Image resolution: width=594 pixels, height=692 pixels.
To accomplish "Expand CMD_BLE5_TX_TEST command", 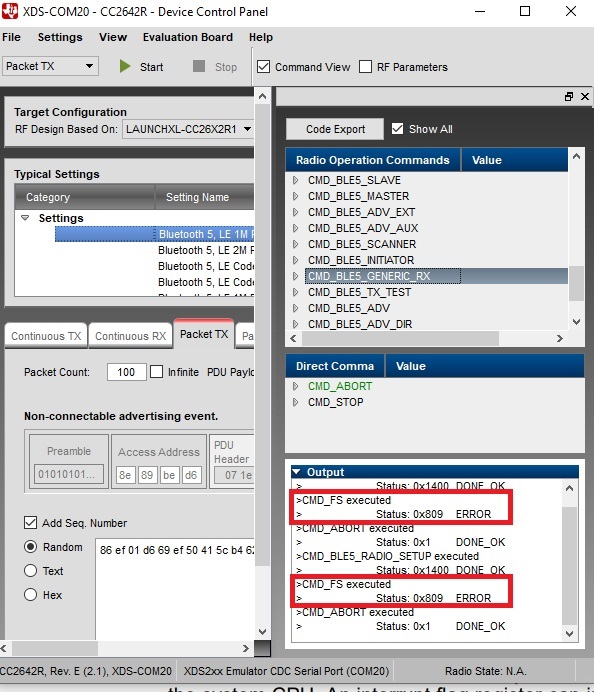I will tap(295, 292).
